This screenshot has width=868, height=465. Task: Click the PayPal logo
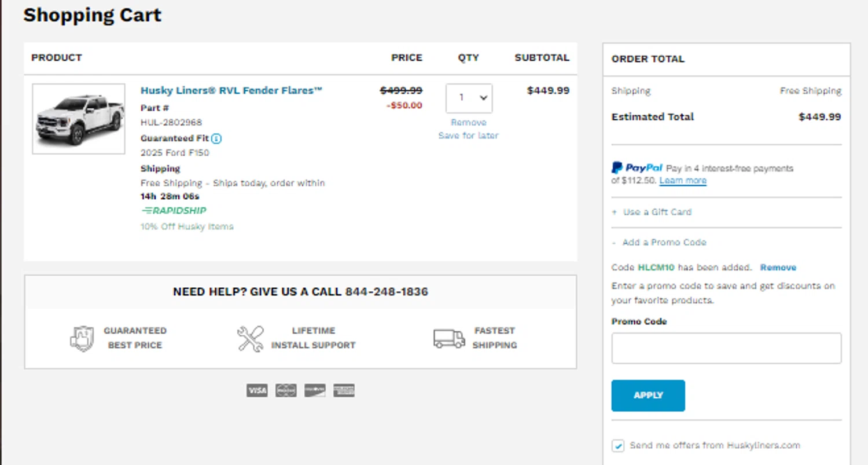tap(637, 168)
